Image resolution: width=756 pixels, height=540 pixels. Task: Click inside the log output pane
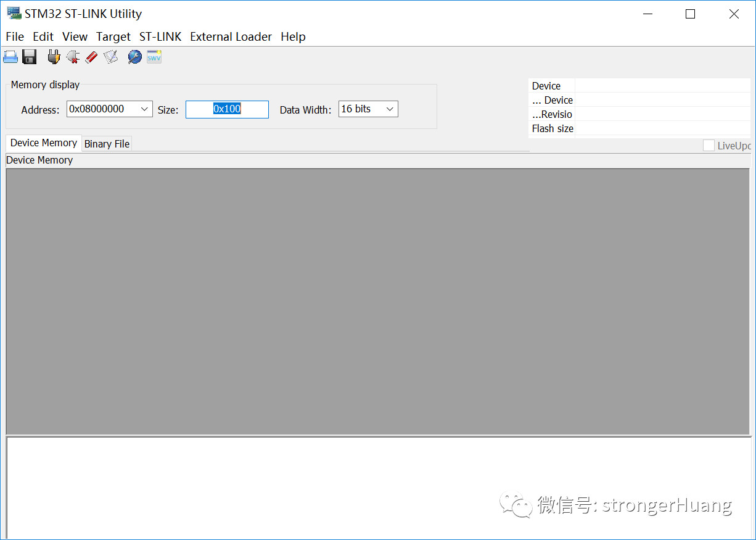tap(378, 488)
